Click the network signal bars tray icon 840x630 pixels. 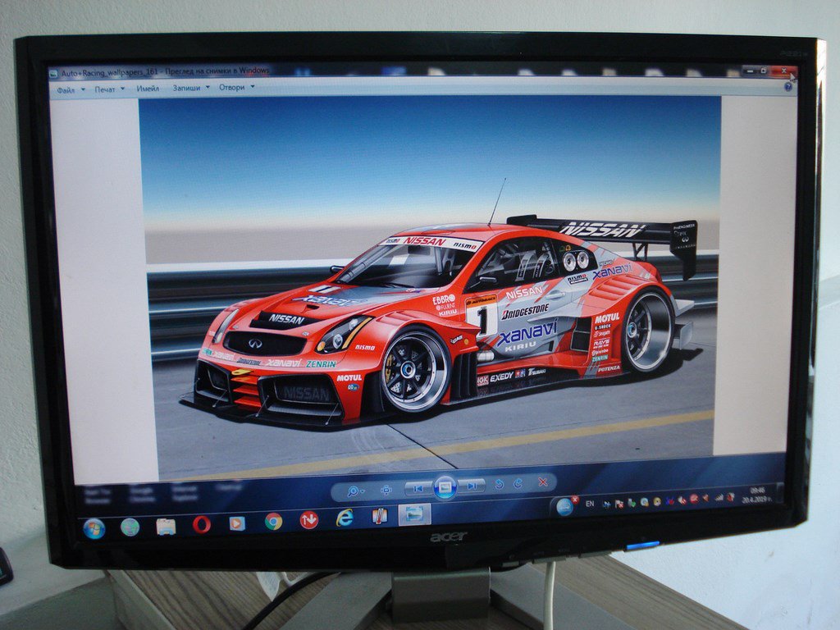(719, 498)
